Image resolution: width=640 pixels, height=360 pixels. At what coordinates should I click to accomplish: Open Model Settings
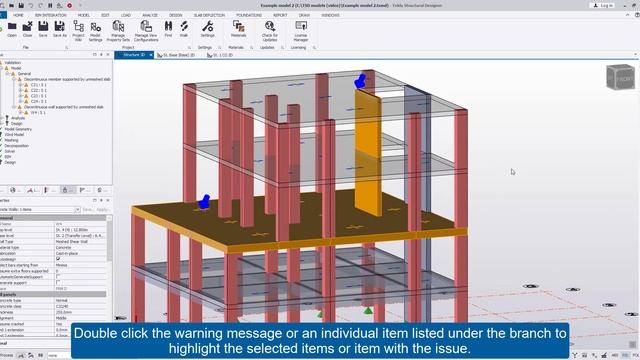click(x=96, y=31)
